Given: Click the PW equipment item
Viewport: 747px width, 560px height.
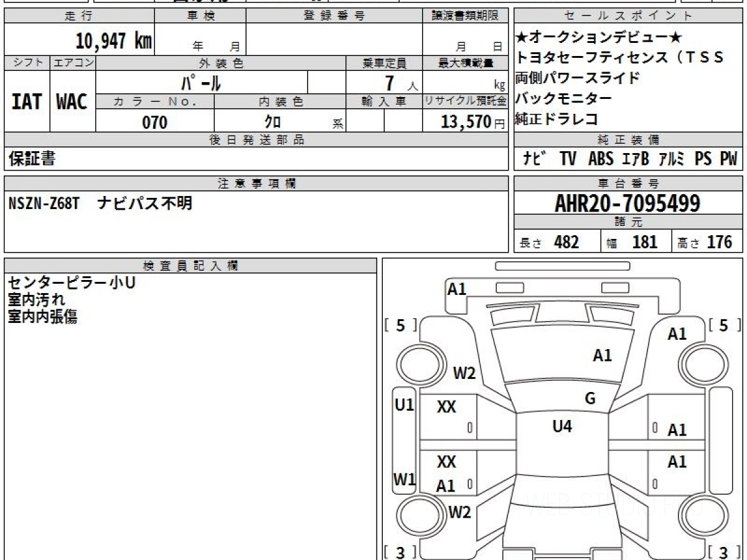Looking at the screenshot, I should pos(728,159).
